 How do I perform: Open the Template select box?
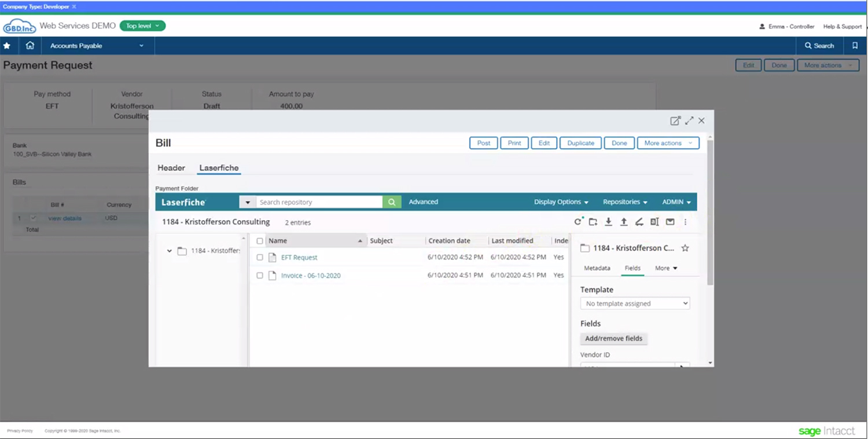pyautogui.click(x=635, y=303)
